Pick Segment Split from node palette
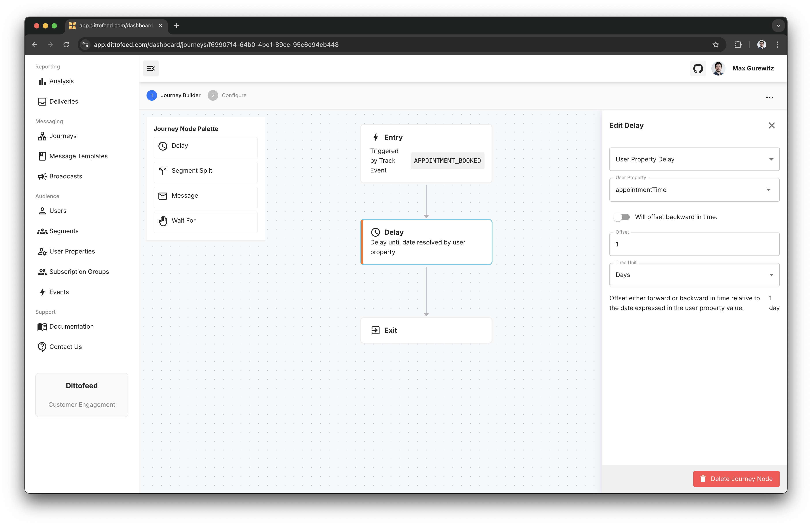 (x=205, y=171)
